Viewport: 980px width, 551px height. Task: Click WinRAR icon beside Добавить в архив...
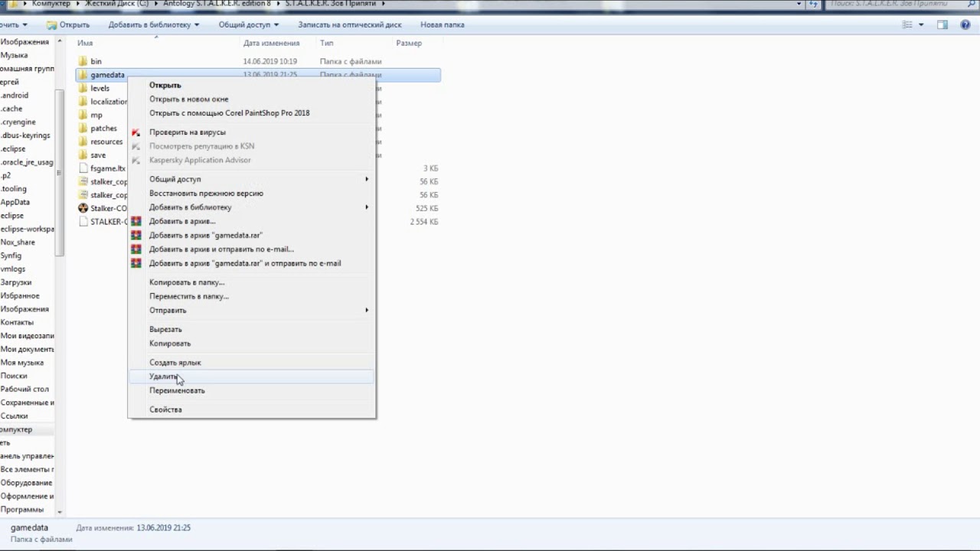[x=136, y=221]
